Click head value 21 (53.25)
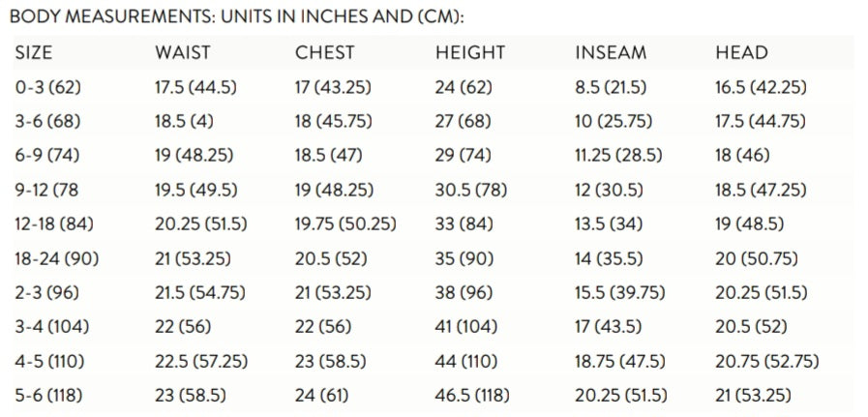Image resolution: width=868 pixels, height=417 pixels. [x=754, y=396]
